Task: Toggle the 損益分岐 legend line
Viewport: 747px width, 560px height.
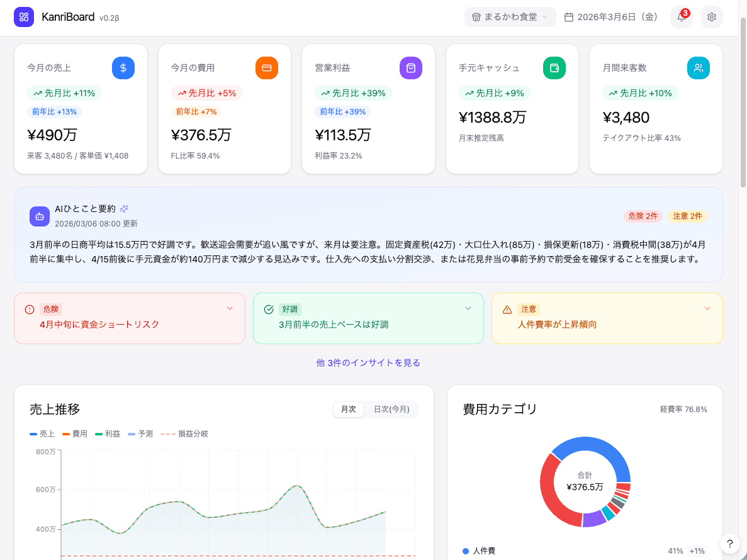Action: 184,434
